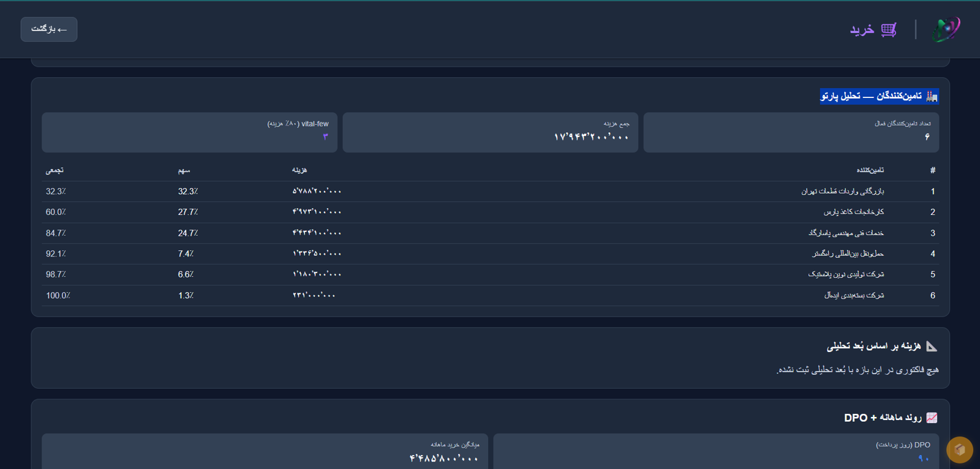Go back with the بازگشت button
The image size is (980, 469).
pos(49,29)
